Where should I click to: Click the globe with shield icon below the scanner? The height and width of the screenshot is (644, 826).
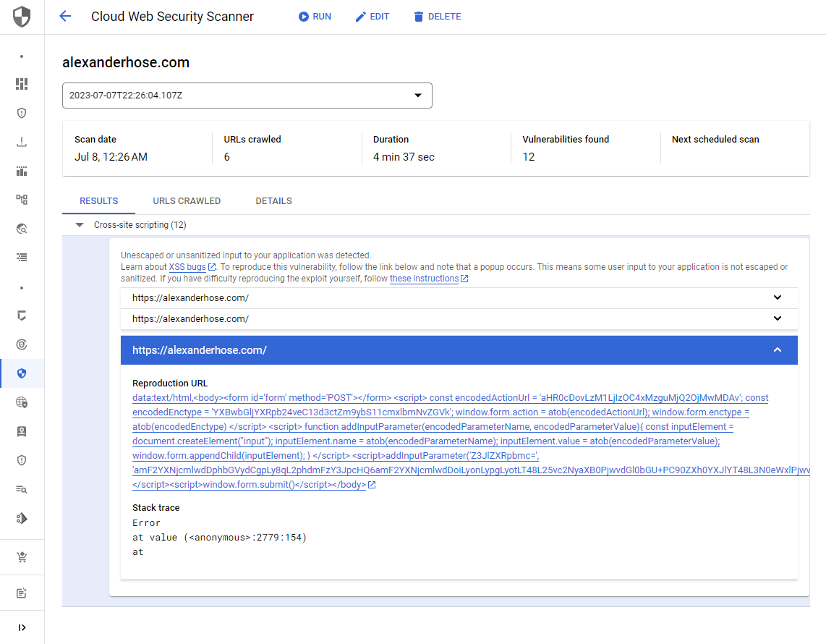[22, 402]
